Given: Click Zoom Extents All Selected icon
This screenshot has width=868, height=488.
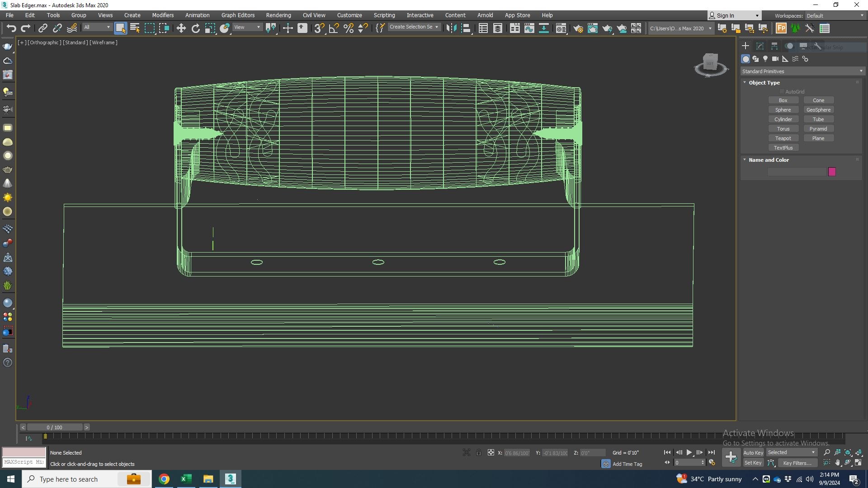Looking at the screenshot, I should tap(859, 452).
